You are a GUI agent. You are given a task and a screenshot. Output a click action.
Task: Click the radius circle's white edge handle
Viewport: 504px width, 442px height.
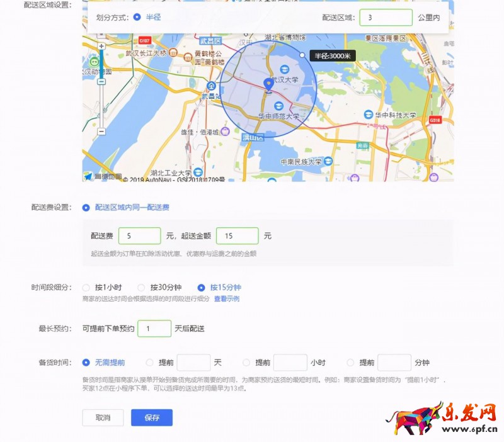(x=302, y=55)
